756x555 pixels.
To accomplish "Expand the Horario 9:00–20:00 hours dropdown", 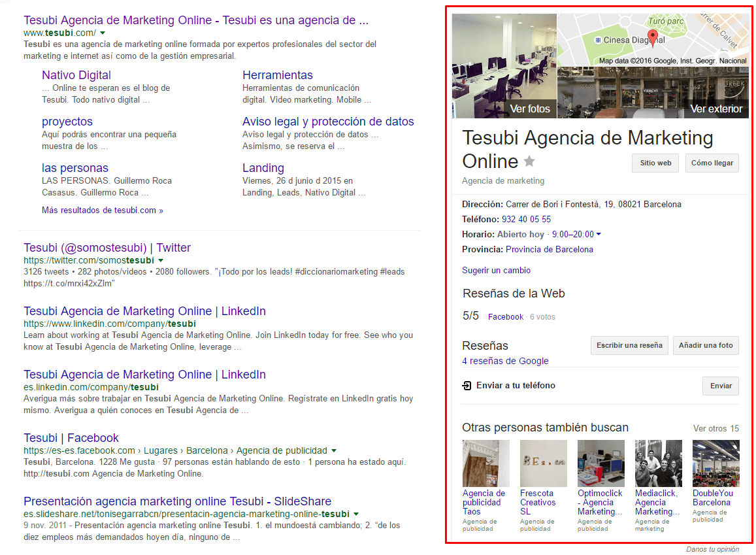I will coord(599,234).
